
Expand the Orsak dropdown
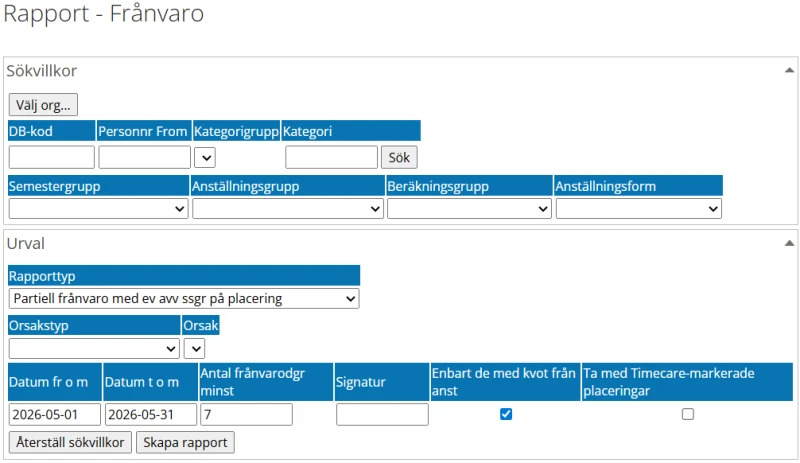195,348
